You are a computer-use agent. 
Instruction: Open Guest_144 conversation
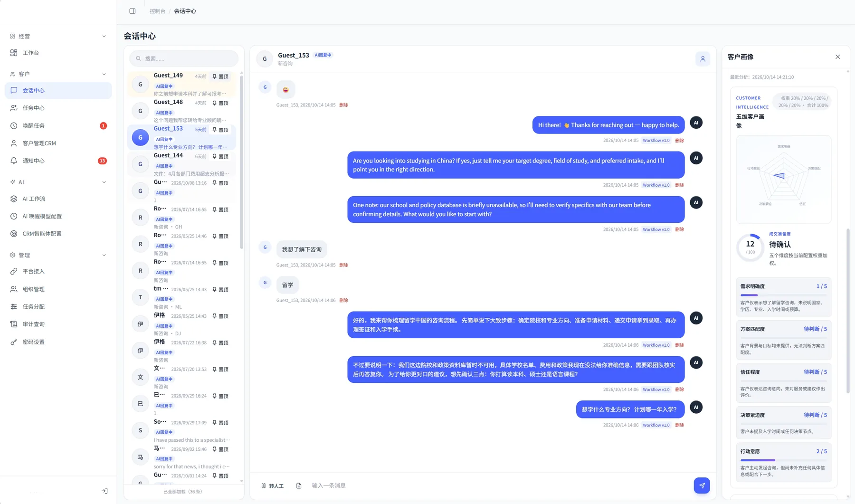[x=181, y=164]
